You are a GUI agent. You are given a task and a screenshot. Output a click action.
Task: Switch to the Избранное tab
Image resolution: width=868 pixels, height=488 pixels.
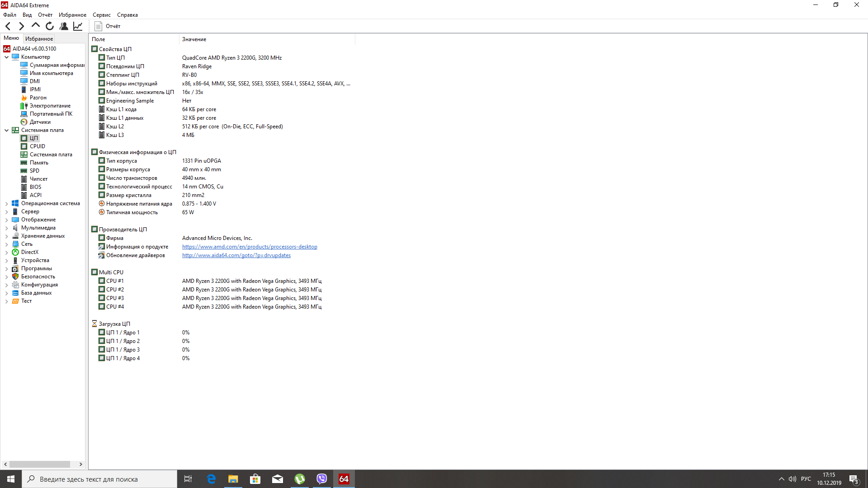pos(39,39)
